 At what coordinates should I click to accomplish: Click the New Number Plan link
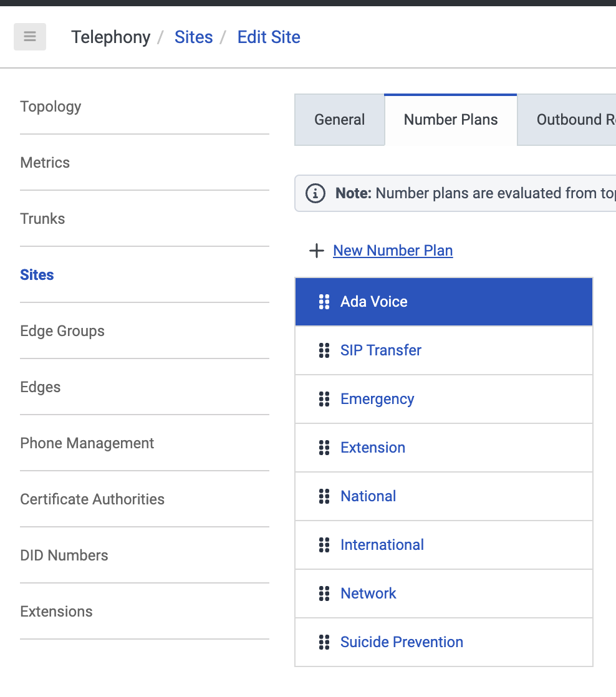[x=393, y=251]
